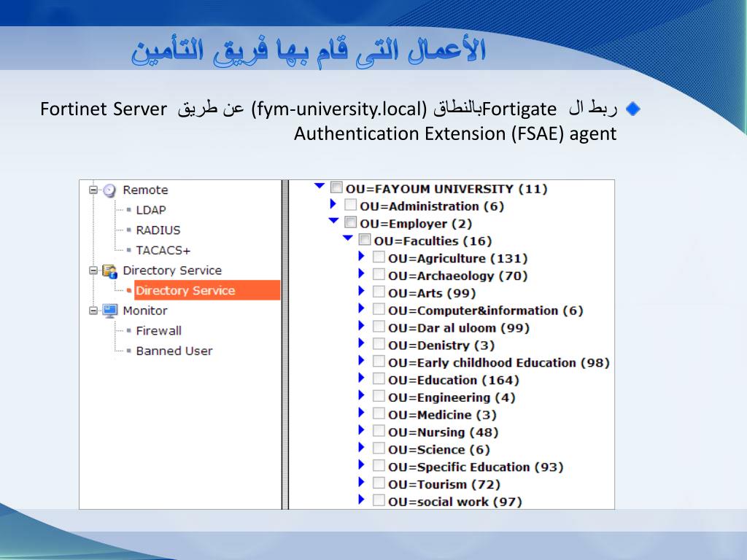Check the OU=social work checkbox
This screenshot has width=747, height=560.
pyautogui.click(x=379, y=500)
